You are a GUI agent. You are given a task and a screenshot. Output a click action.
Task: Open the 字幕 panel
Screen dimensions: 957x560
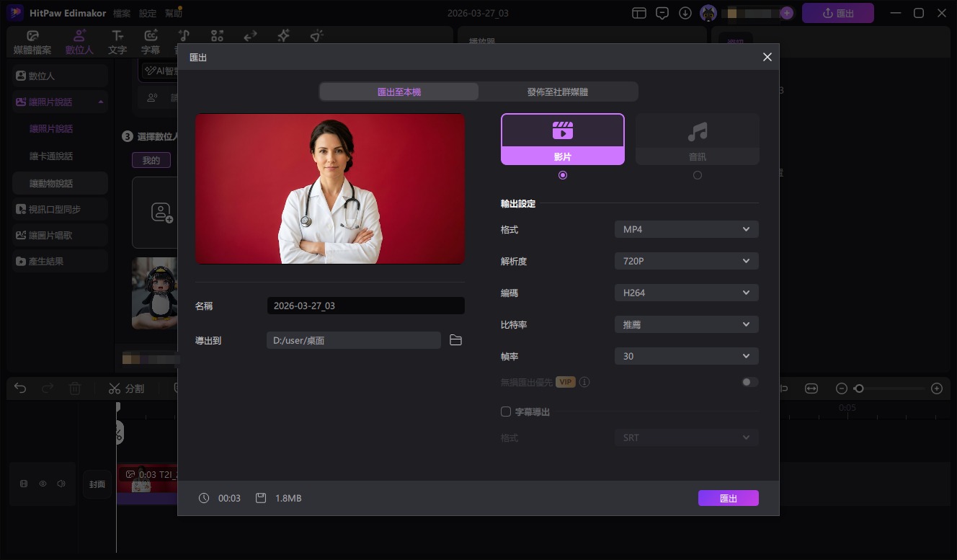click(151, 41)
